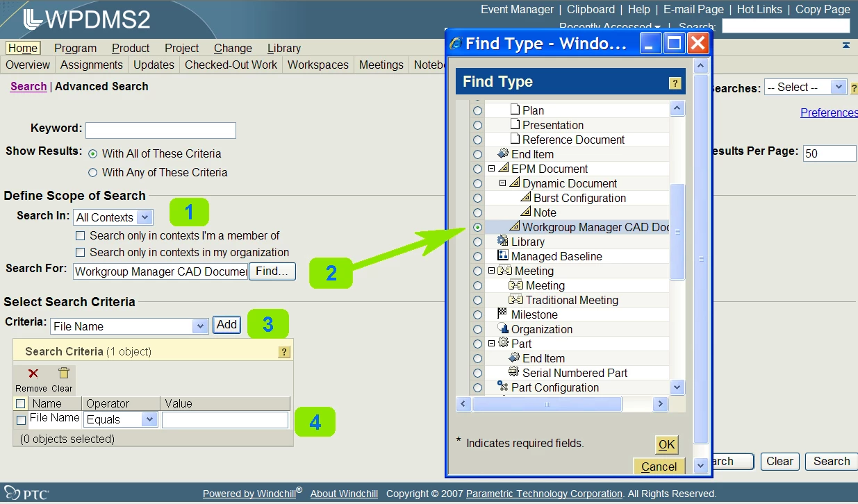This screenshot has height=504, width=858.
Task: Click the Note type icon
Action: coord(526,212)
